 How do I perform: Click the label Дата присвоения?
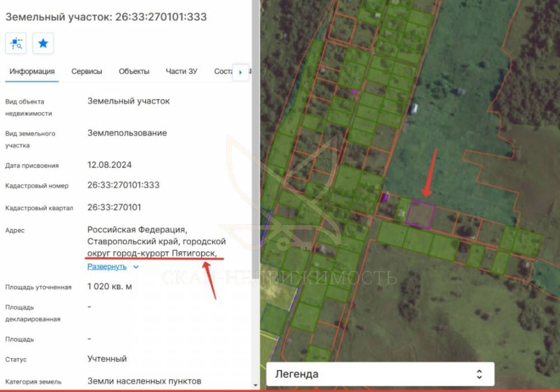32,165
